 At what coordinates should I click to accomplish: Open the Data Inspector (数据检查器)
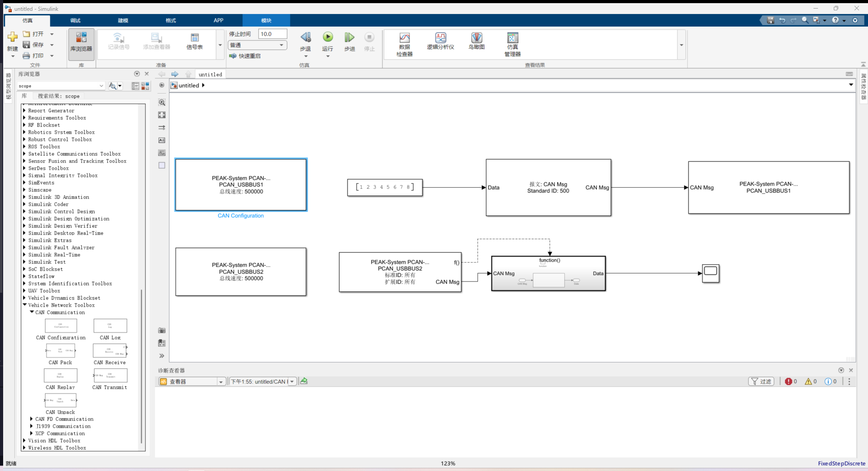click(404, 44)
